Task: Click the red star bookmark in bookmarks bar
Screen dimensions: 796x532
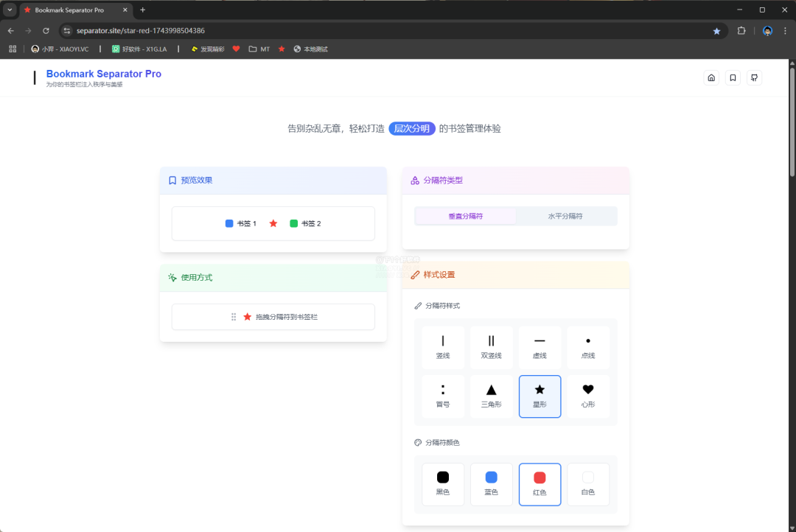Action: 282,49
